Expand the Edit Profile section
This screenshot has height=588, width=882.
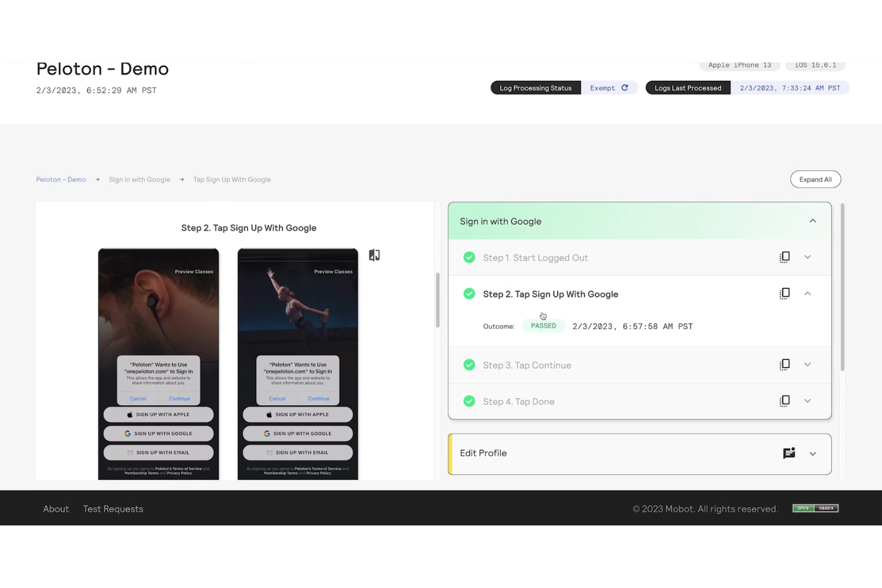point(813,453)
